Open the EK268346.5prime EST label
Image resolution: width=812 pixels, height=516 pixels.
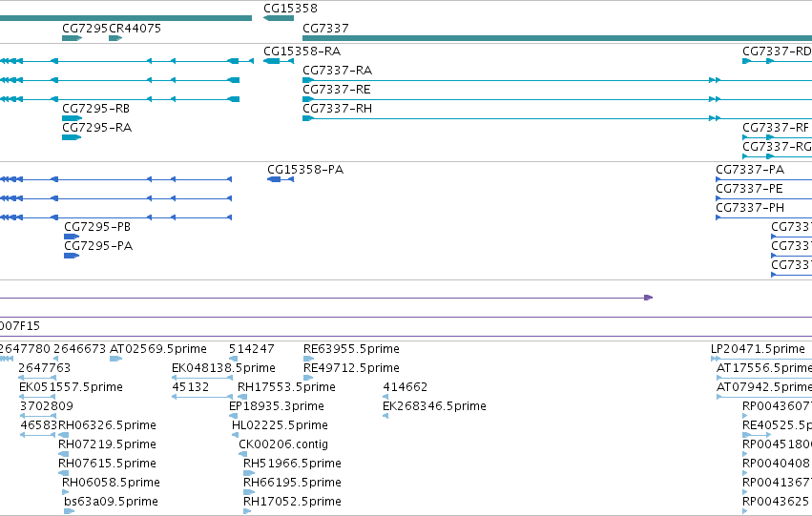(x=434, y=405)
